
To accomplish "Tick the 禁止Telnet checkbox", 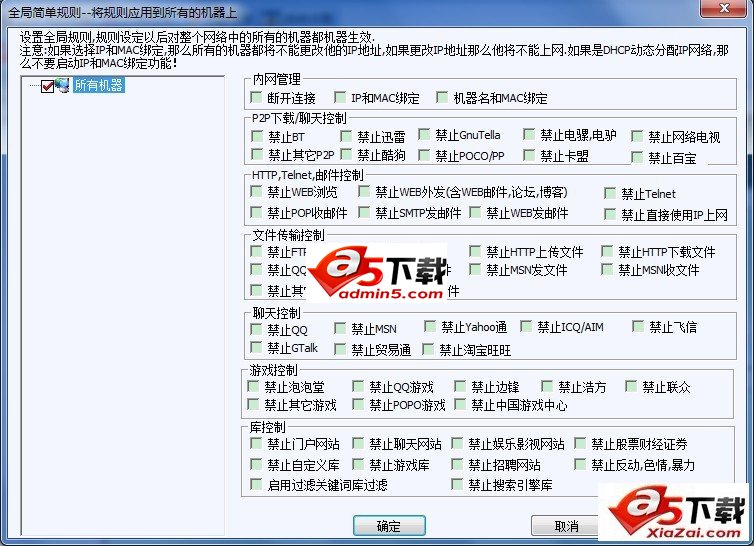I will pos(610,193).
